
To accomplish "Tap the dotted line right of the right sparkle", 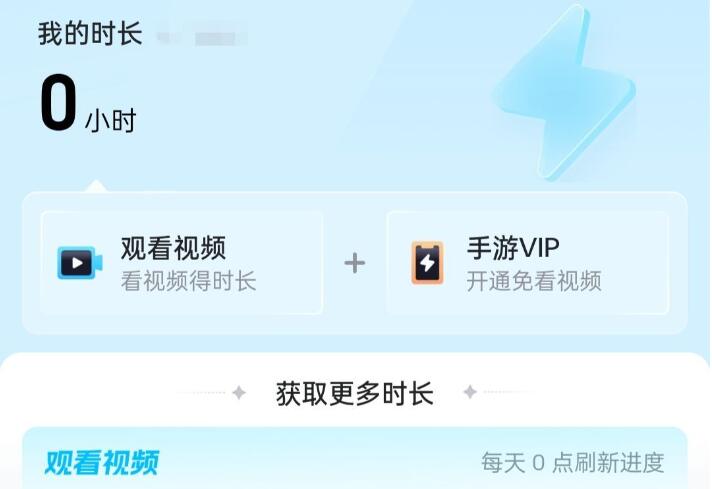I will 507,391.
